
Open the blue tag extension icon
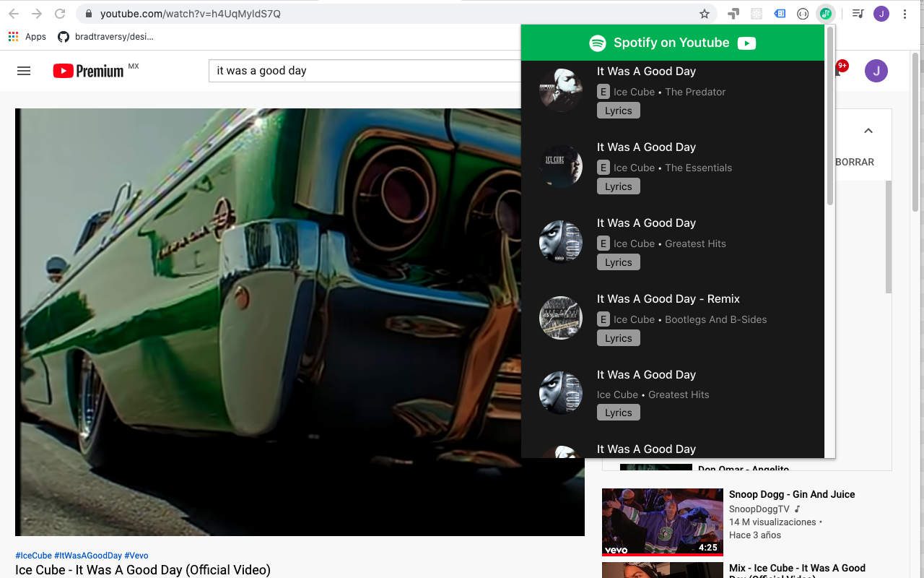click(780, 14)
